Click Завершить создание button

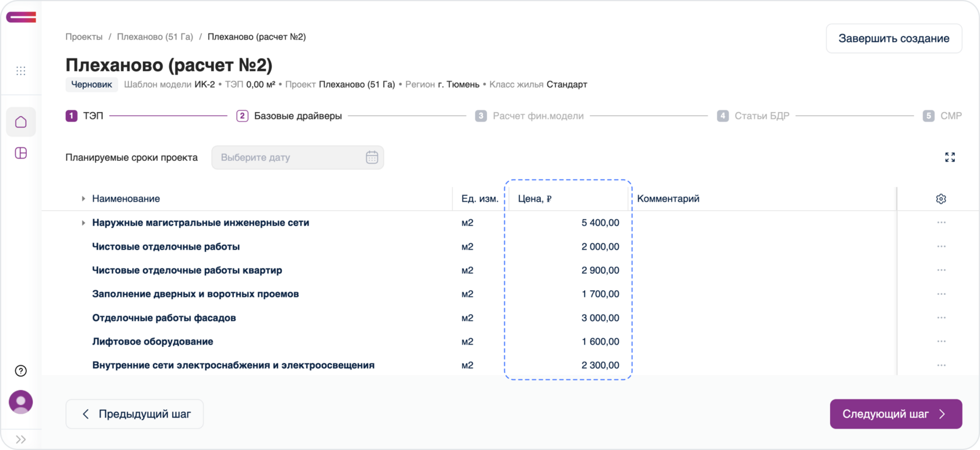[894, 38]
